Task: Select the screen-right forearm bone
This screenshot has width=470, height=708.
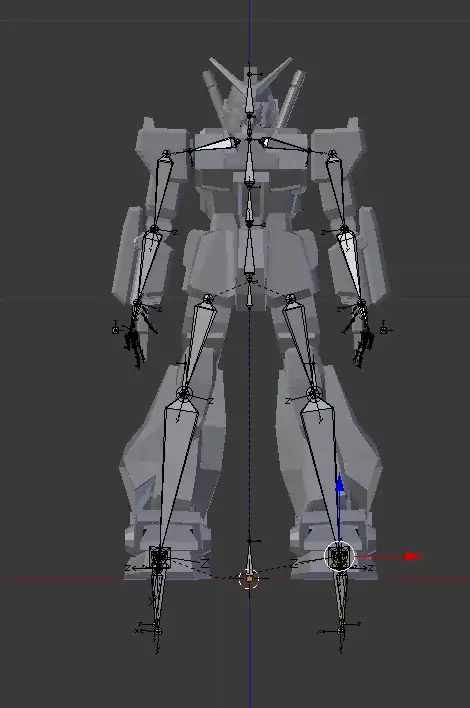Action: (x=352, y=266)
